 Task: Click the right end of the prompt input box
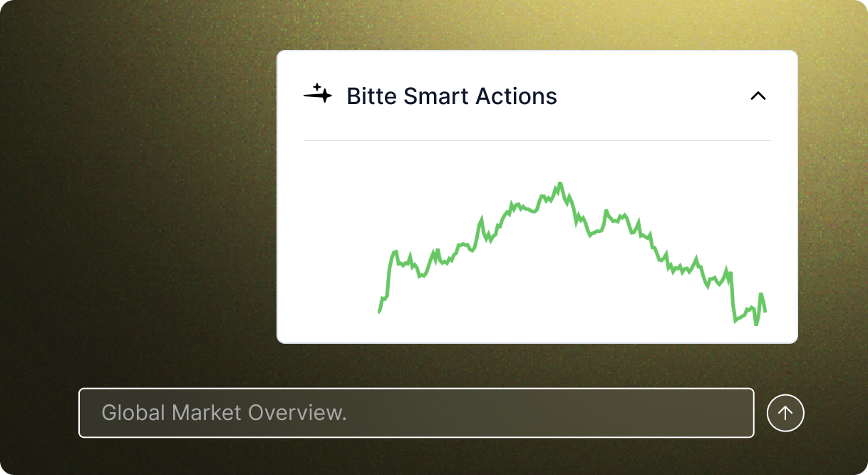coord(734,412)
